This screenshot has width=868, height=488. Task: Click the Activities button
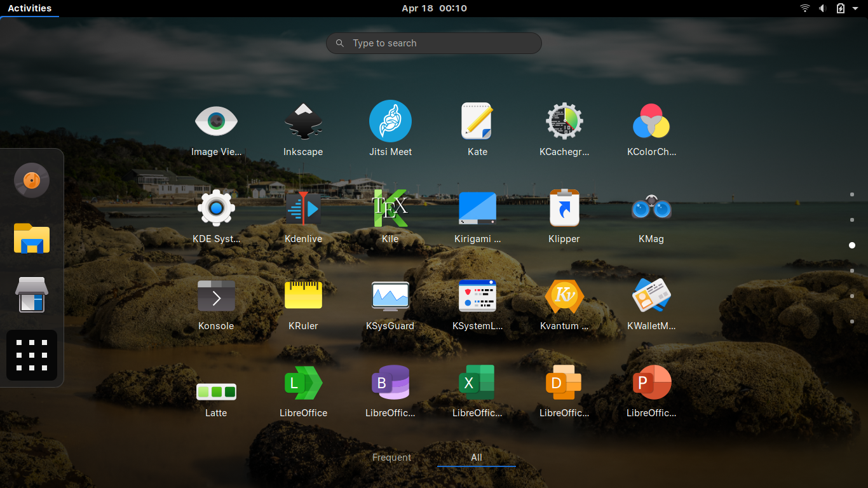29,8
